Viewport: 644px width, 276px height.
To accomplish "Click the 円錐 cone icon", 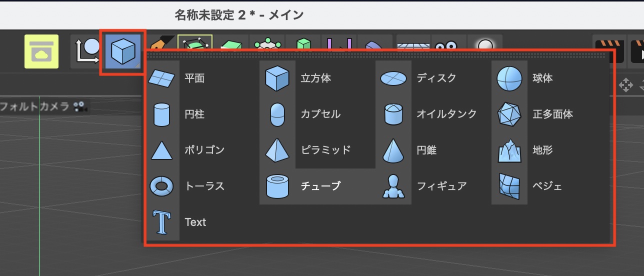I will point(393,150).
